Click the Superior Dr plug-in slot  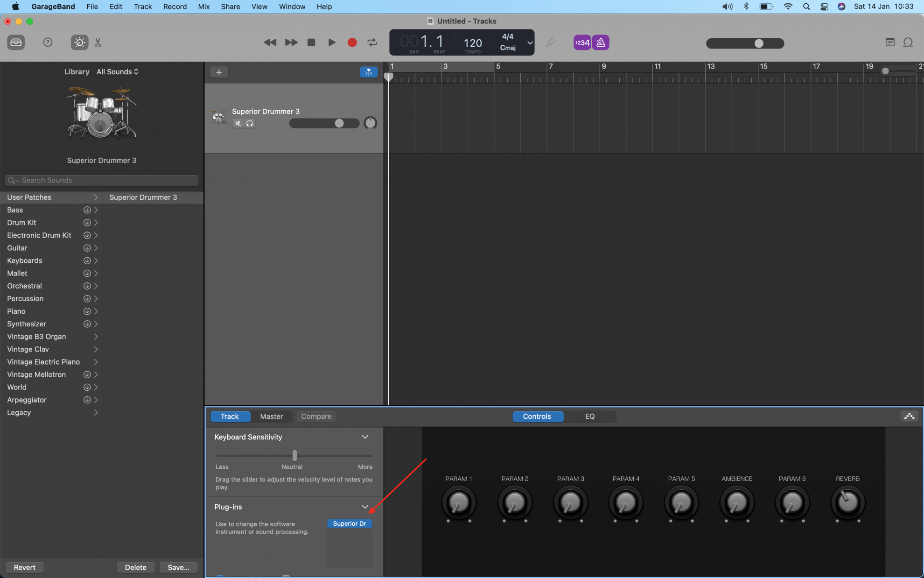350,523
